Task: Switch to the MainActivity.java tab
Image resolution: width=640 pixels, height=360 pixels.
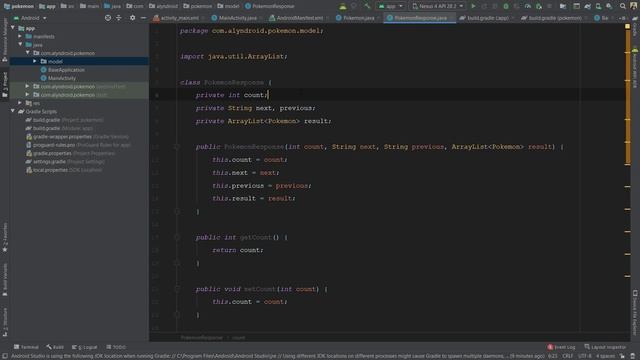Action: click(x=238, y=18)
